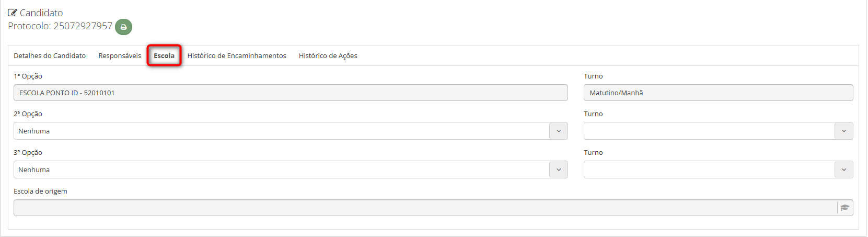Open the Turno dropdown for 3ª Opção
Screen dimensions: 868x237
718,170
